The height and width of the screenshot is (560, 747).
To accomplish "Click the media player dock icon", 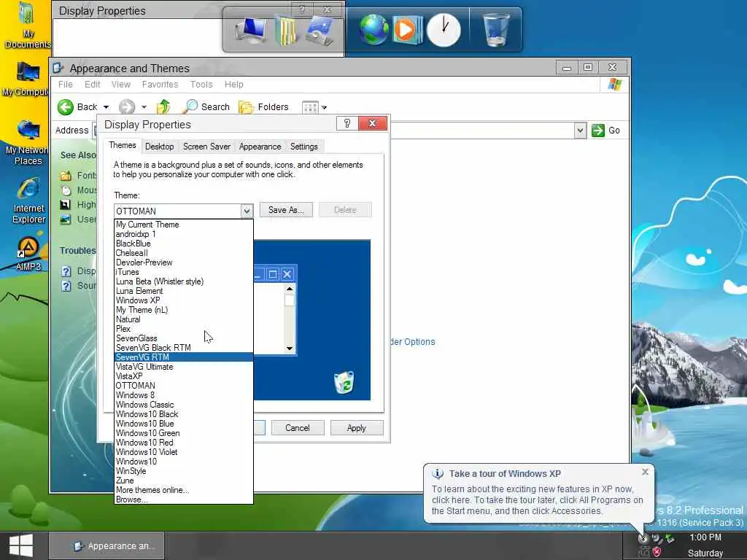I will [407, 30].
